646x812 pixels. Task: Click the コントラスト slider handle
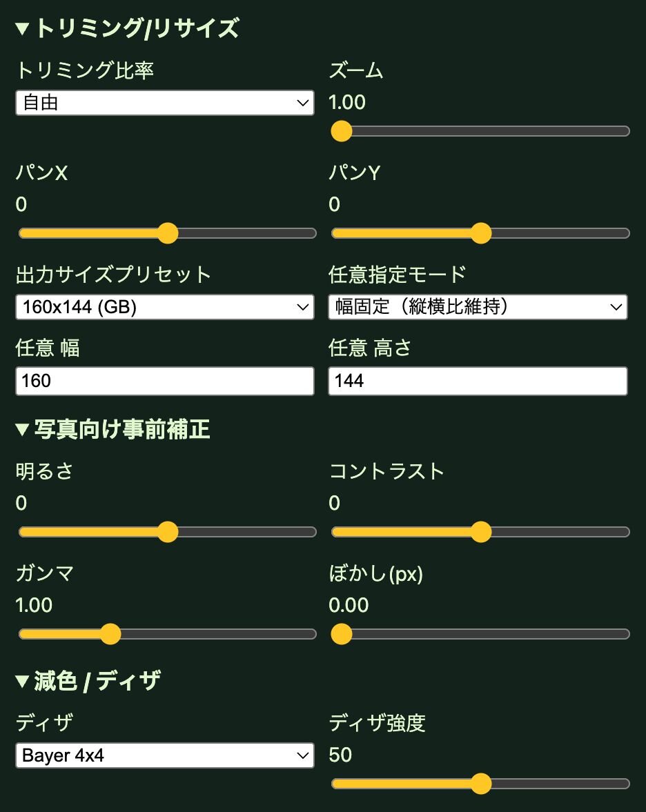click(x=480, y=532)
